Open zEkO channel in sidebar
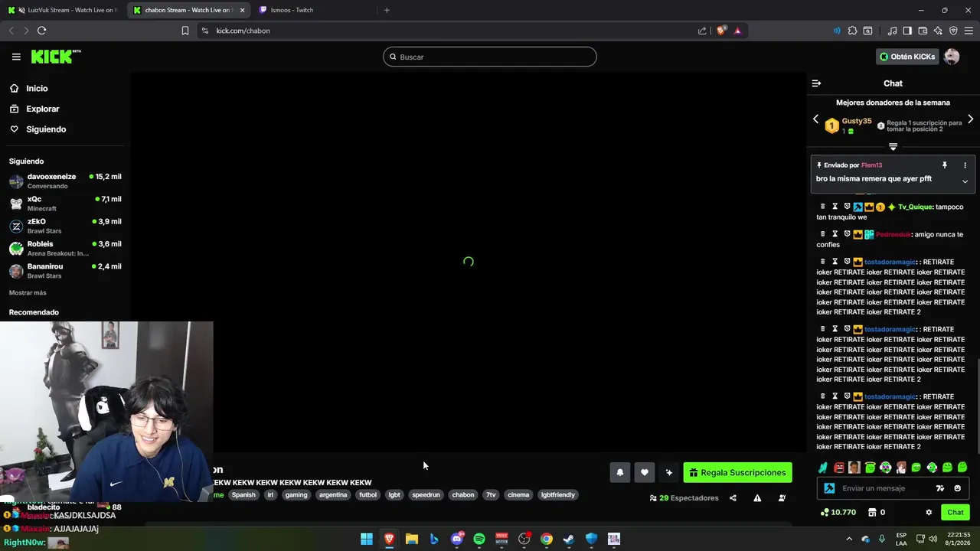Image resolution: width=980 pixels, height=551 pixels. point(65,226)
